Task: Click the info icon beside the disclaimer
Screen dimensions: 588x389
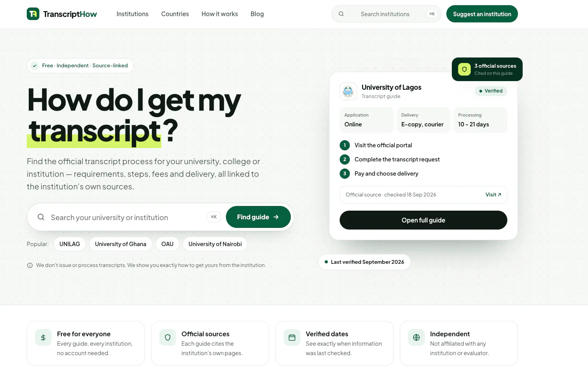Action: click(x=30, y=265)
